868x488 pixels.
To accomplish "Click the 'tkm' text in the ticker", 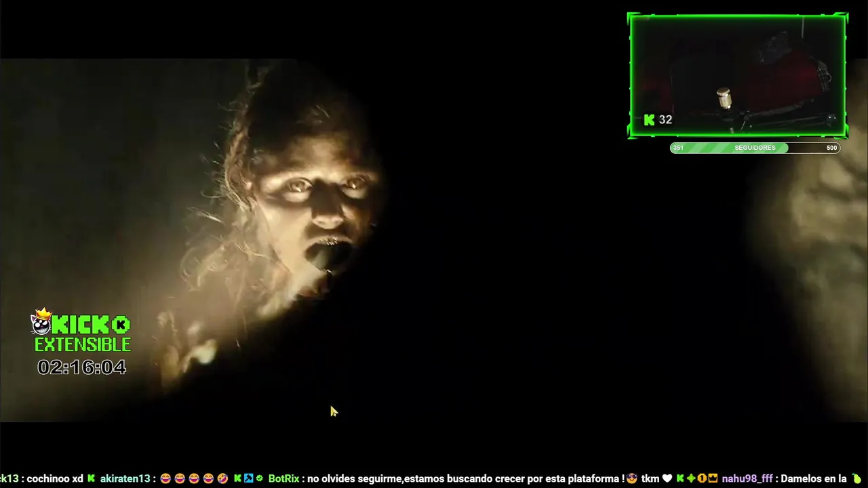I will pyautogui.click(x=650, y=479).
